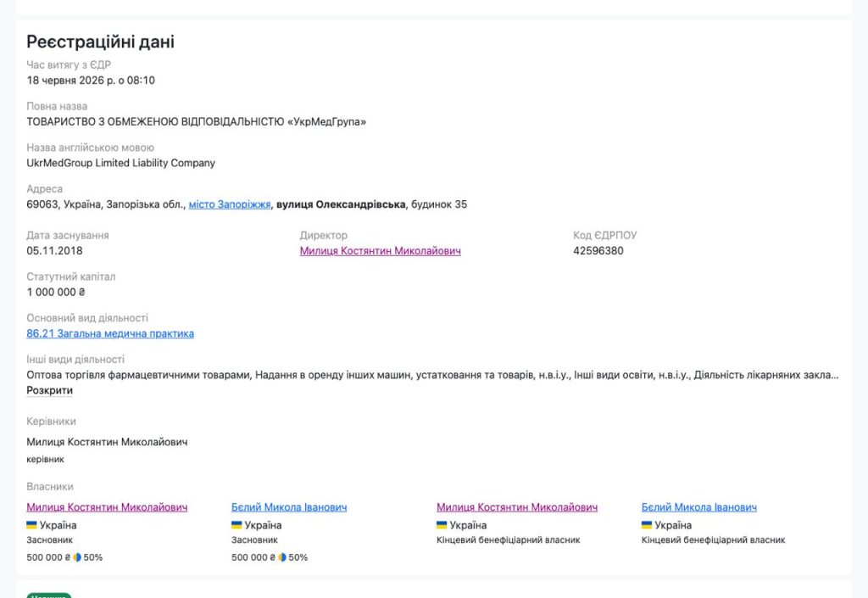The width and height of the screenshot is (868, 598).
Task: Click the Оптова торгівля фармацевтичними товарами activities text
Action: pos(433,375)
